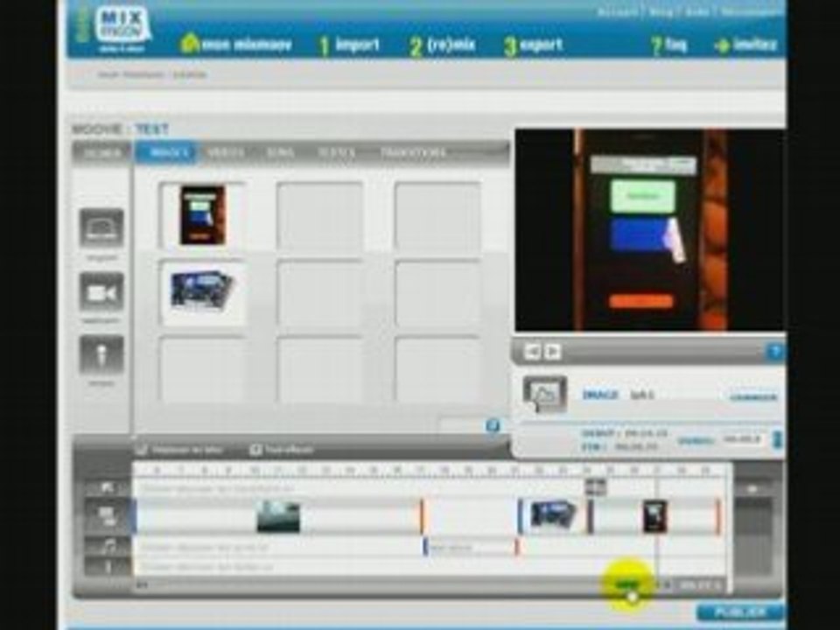Open the first grey tab before Images

coord(101,153)
